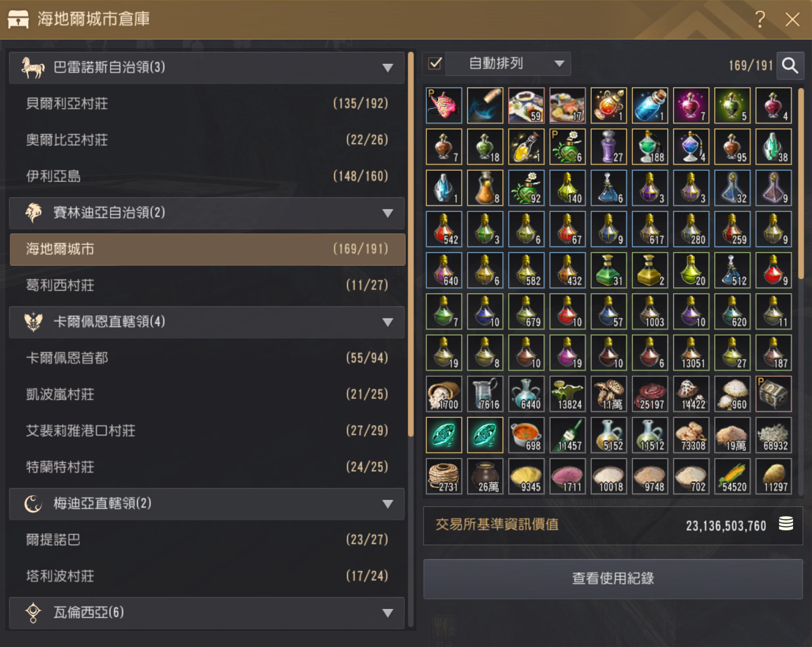Click the 查看使用紀錄 button

coord(612,579)
